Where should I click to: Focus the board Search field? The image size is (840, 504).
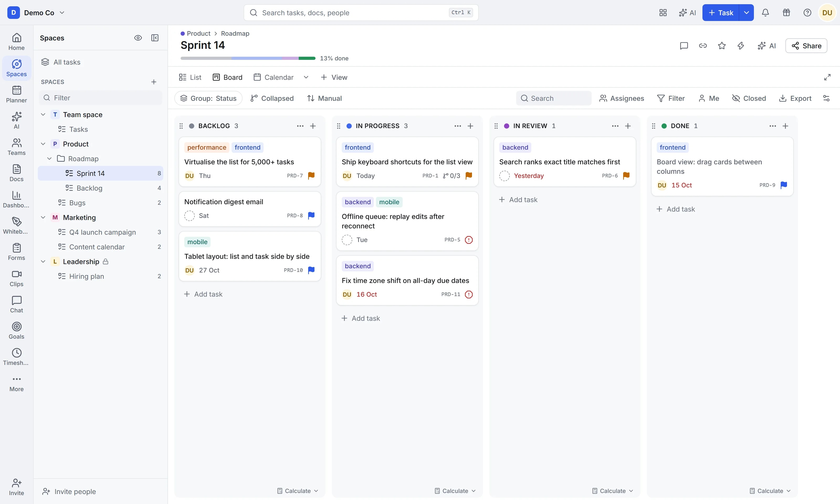(553, 98)
